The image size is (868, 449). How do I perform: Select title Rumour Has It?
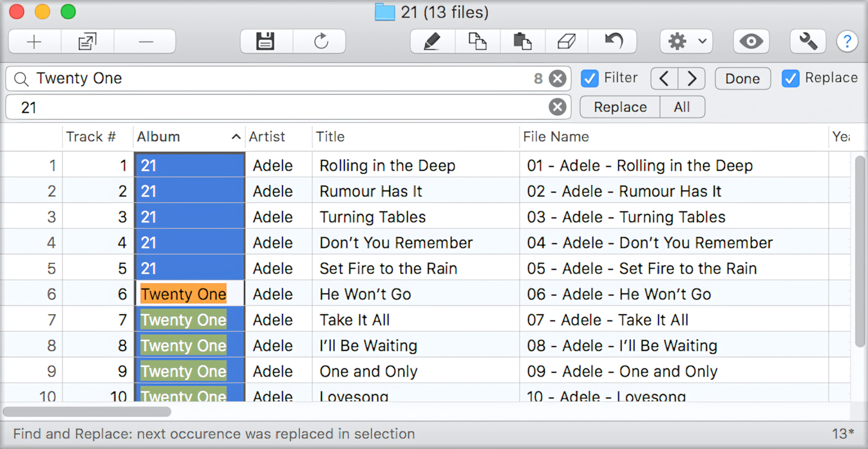coord(371,191)
